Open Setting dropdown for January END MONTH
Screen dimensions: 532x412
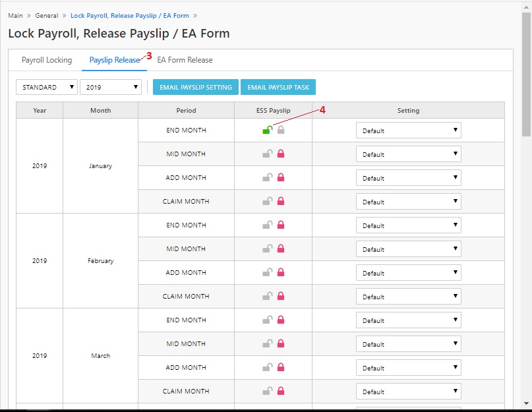[x=409, y=131]
